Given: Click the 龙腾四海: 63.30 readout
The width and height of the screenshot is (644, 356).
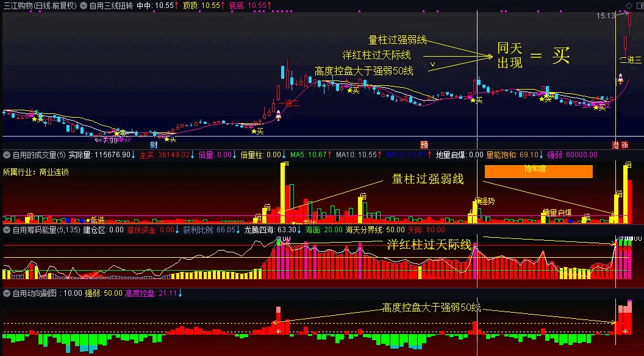Looking at the screenshot, I should pos(273,230).
